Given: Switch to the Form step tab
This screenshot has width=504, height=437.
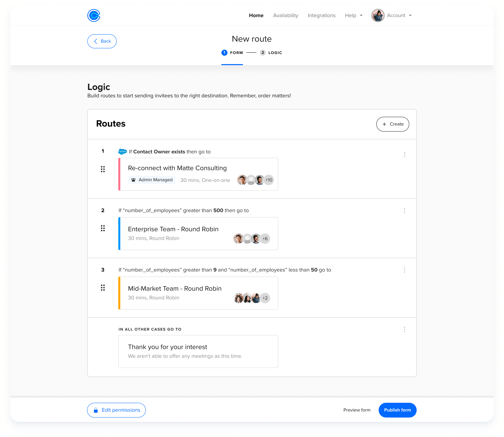Looking at the screenshot, I should point(232,53).
